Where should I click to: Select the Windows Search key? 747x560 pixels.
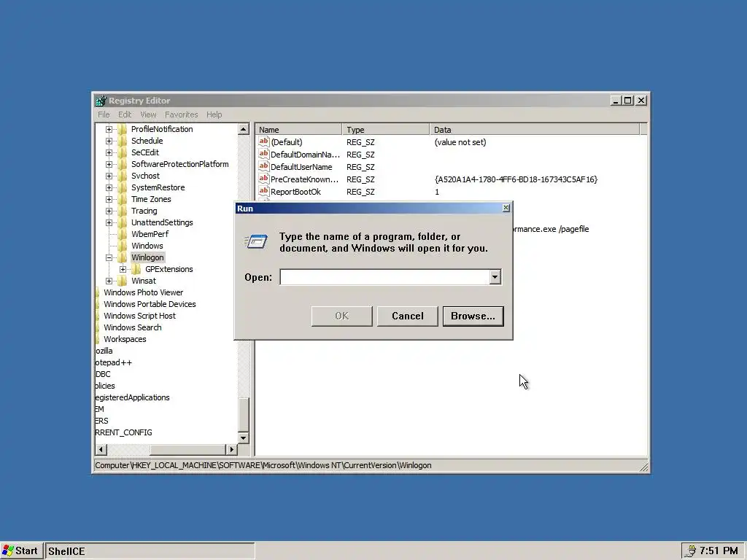tap(133, 327)
